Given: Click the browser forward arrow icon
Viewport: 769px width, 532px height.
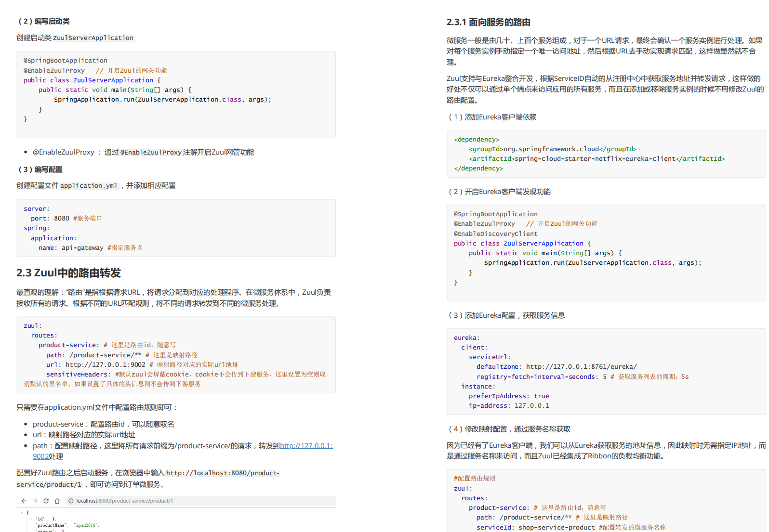Looking at the screenshot, I should click(35, 501).
